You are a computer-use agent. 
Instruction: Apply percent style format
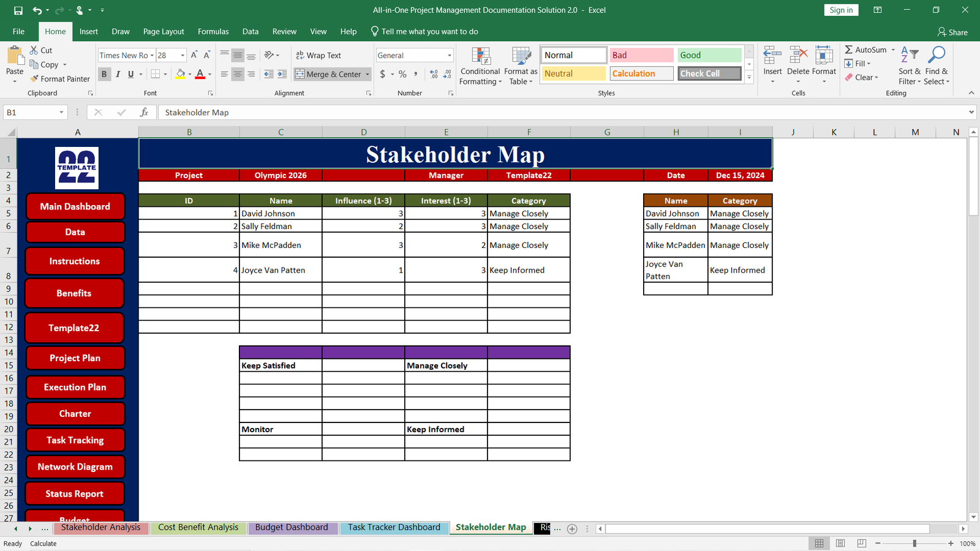pos(402,74)
